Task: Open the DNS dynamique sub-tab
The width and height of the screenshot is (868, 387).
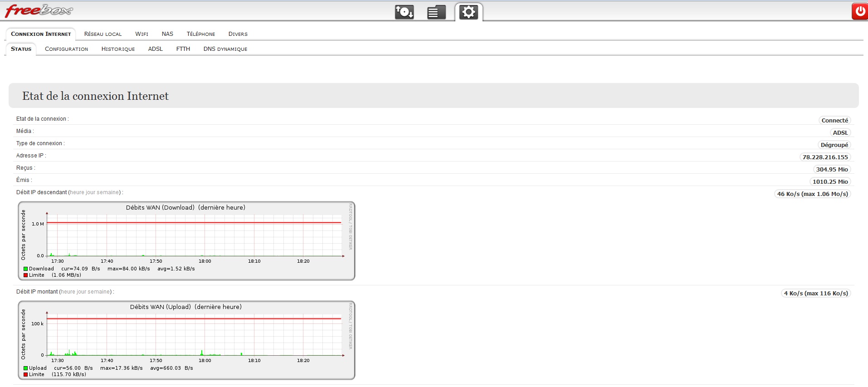Action: (225, 49)
